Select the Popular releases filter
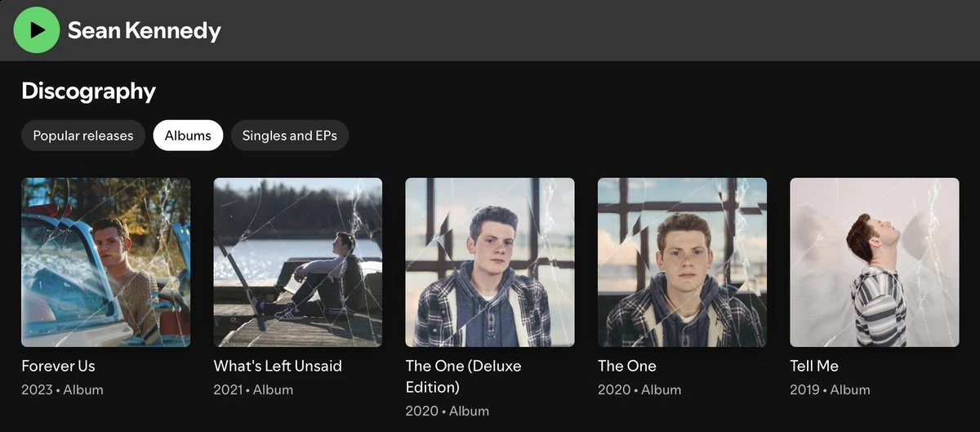 click(x=83, y=136)
